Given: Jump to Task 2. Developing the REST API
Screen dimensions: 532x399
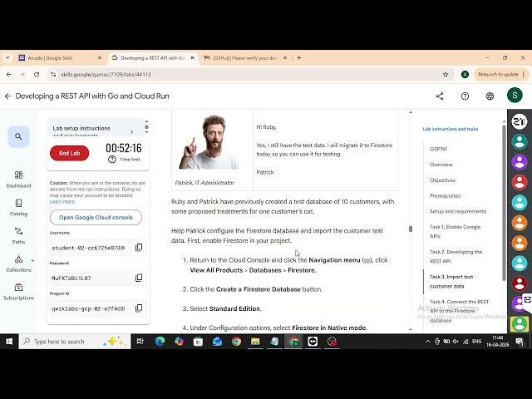Looking at the screenshot, I should (456, 257).
